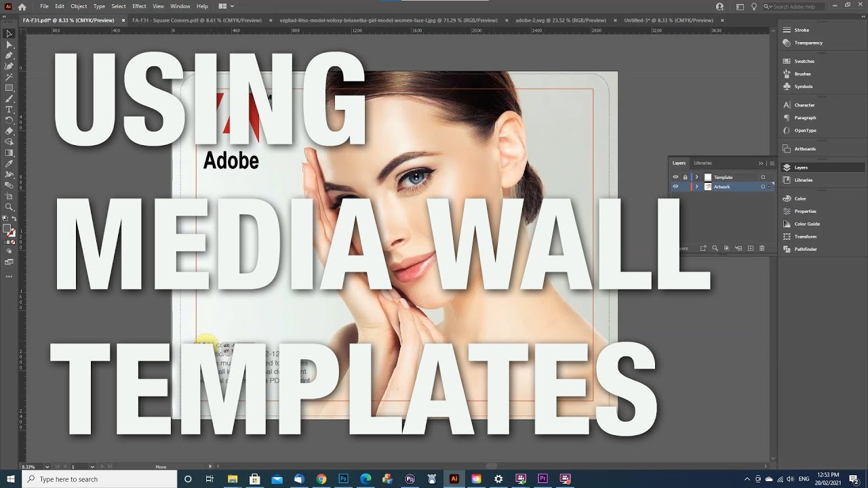Open the Layers panel options menu
The height and width of the screenshot is (488, 868).
(772, 163)
